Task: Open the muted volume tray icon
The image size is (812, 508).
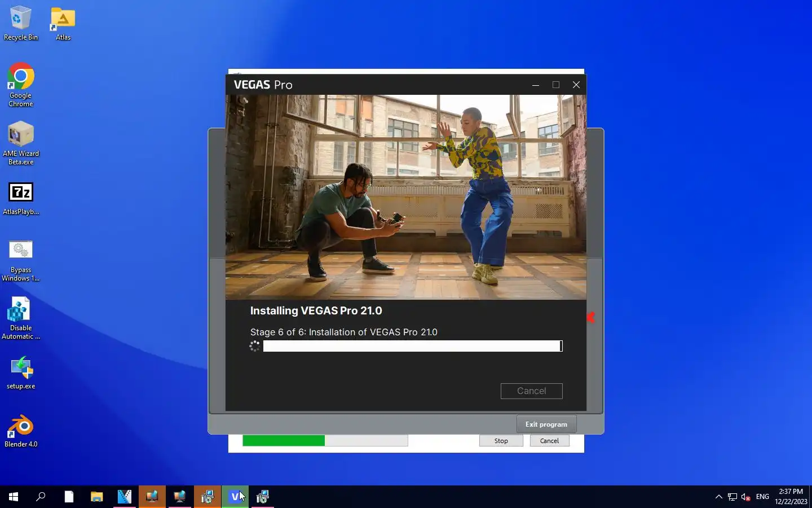Action: click(x=745, y=497)
